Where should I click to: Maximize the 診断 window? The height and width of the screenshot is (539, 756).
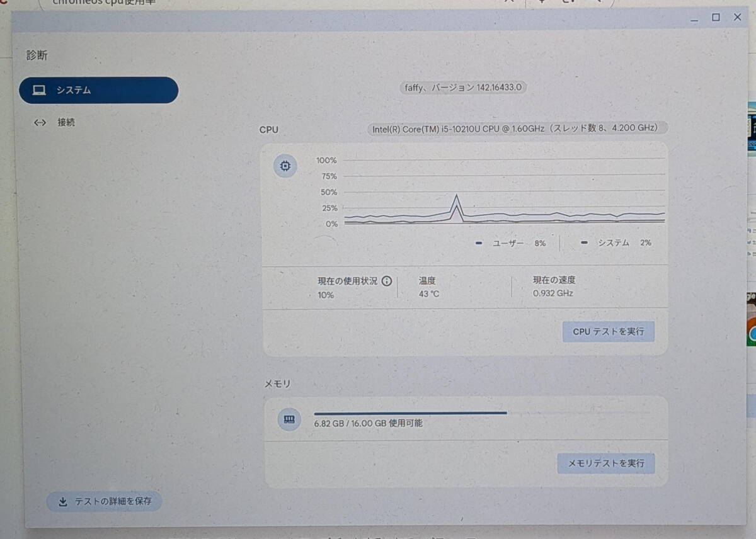[716, 18]
